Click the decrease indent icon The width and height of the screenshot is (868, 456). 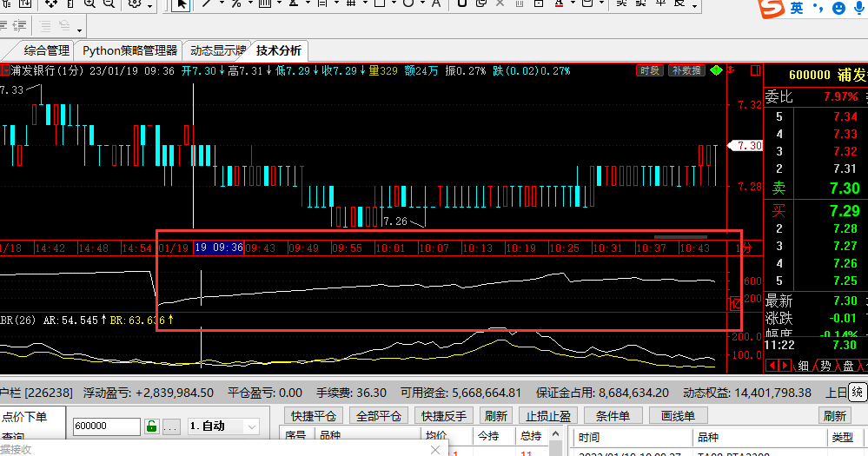pos(19,25)
